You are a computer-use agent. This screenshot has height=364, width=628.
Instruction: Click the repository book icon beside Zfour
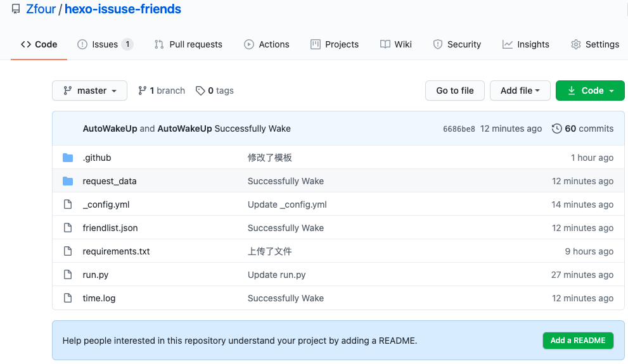tap(16, 9)
